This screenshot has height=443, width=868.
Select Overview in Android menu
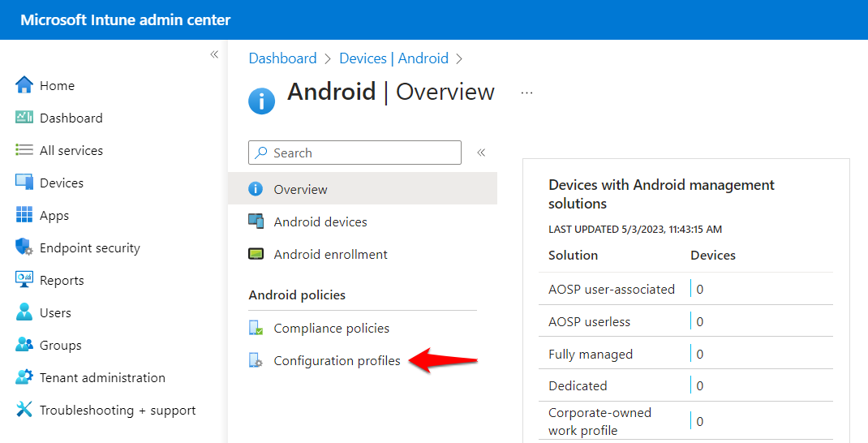tap(363, 189)
